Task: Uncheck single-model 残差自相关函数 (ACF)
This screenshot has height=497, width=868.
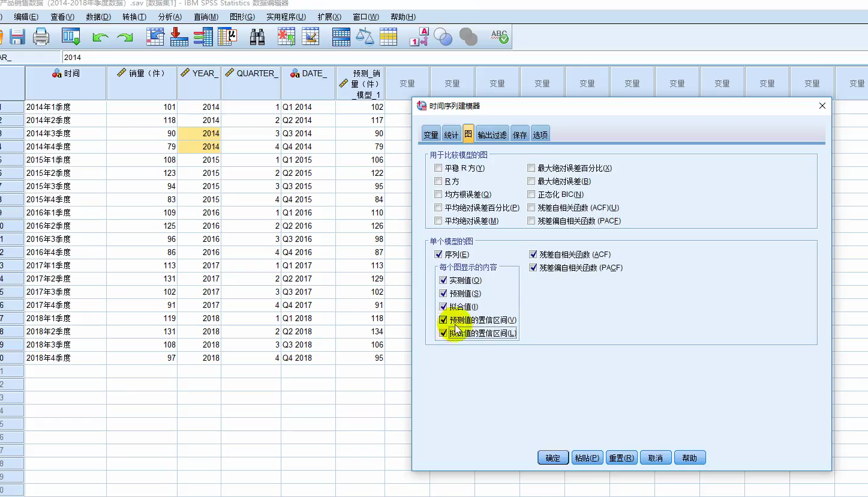Action: pos(533,255)
